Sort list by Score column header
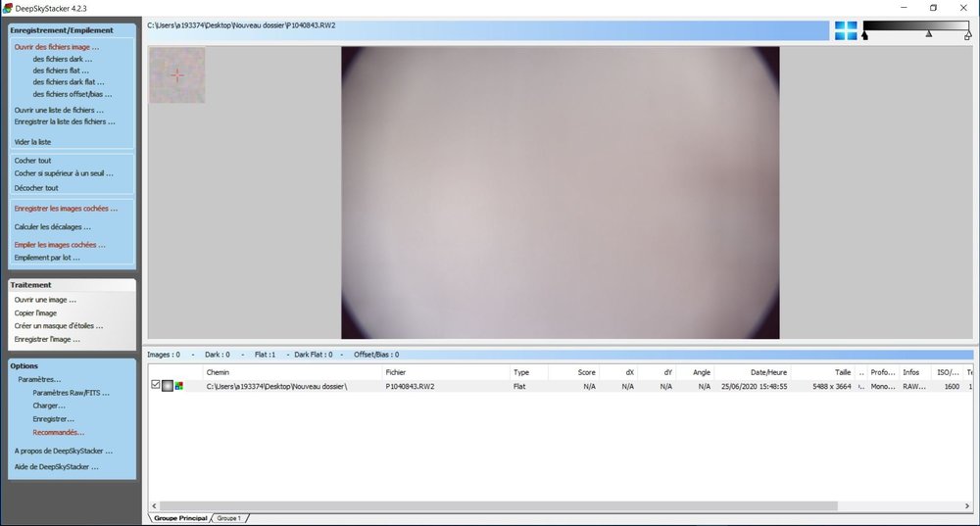Screen dimensions: 980x526 coord(573,372)
